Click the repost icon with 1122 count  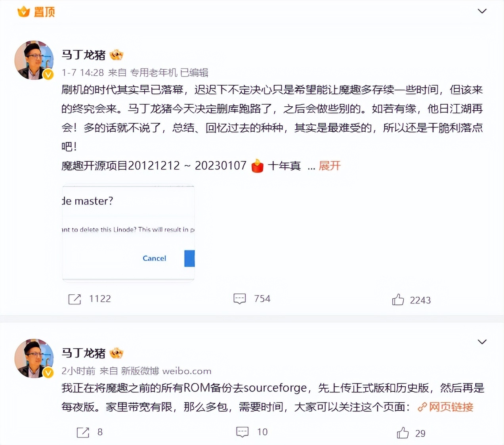coord(74,299)
